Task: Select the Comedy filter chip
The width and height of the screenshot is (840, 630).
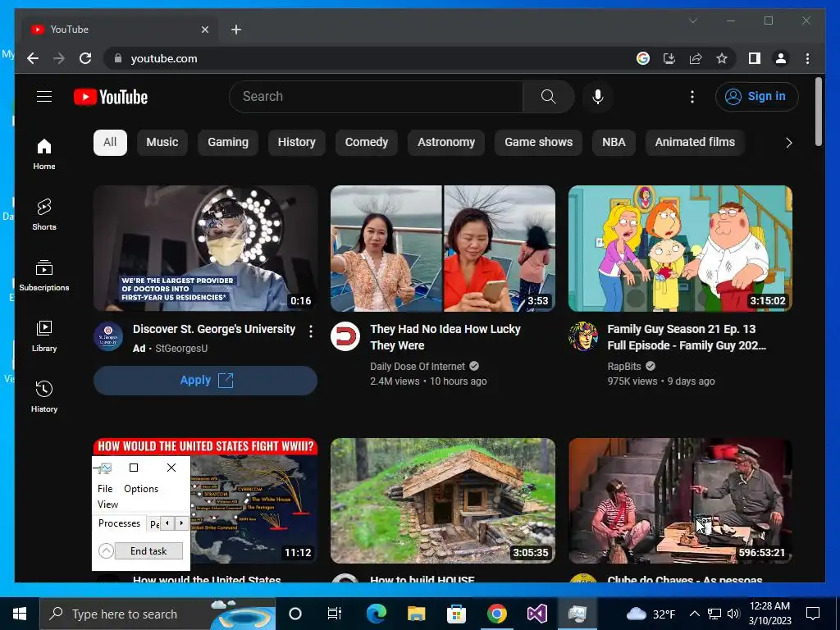Action: tap(367, 143)
